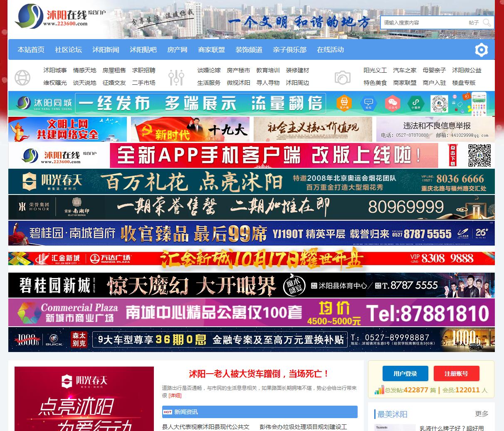Click the green 小程序 hexagon icon
This screenshot has height=431, width=504.
pyautogui.click(x=415, y=103)
